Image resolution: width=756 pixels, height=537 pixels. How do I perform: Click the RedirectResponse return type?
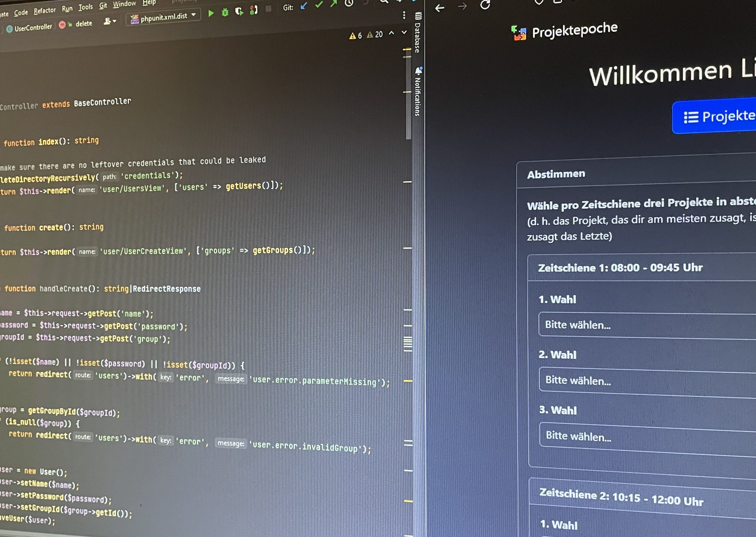[x=167, y=289]
